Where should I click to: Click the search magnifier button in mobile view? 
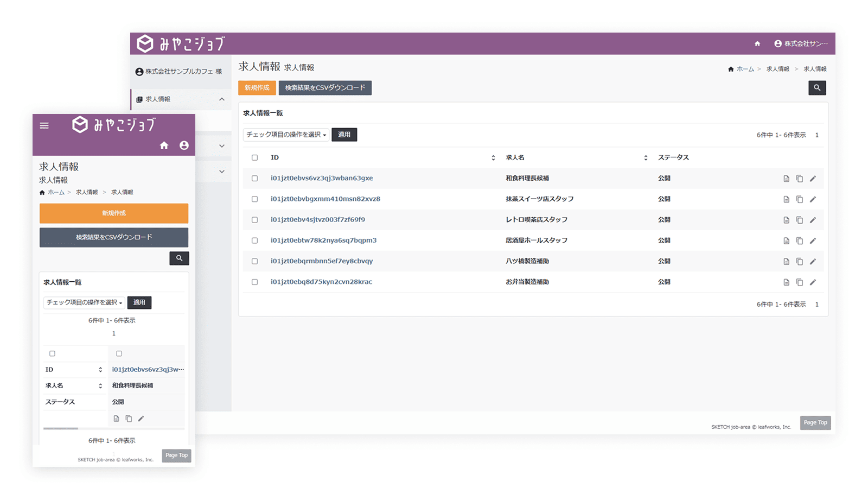pyautogui.click(x=179, y=258)
